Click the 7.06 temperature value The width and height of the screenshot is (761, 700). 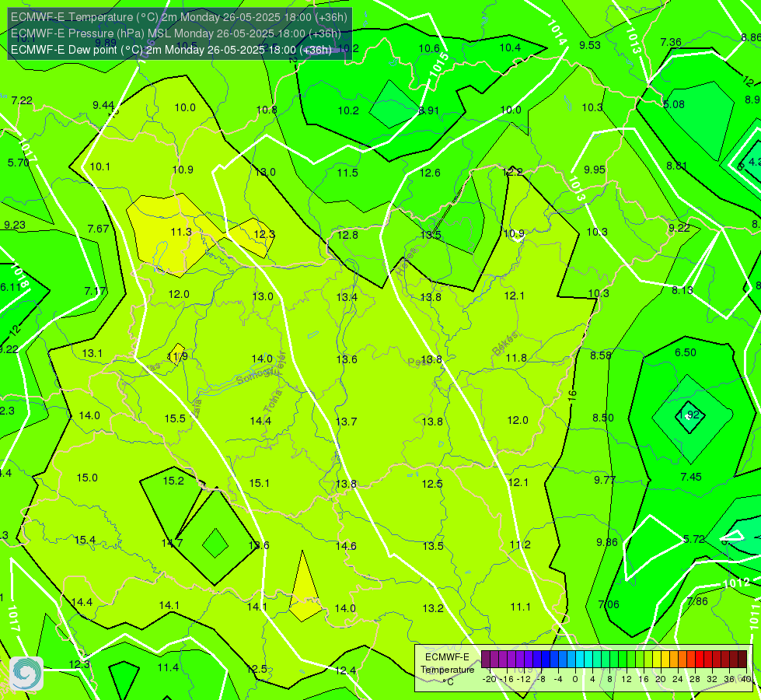[609, 605]
